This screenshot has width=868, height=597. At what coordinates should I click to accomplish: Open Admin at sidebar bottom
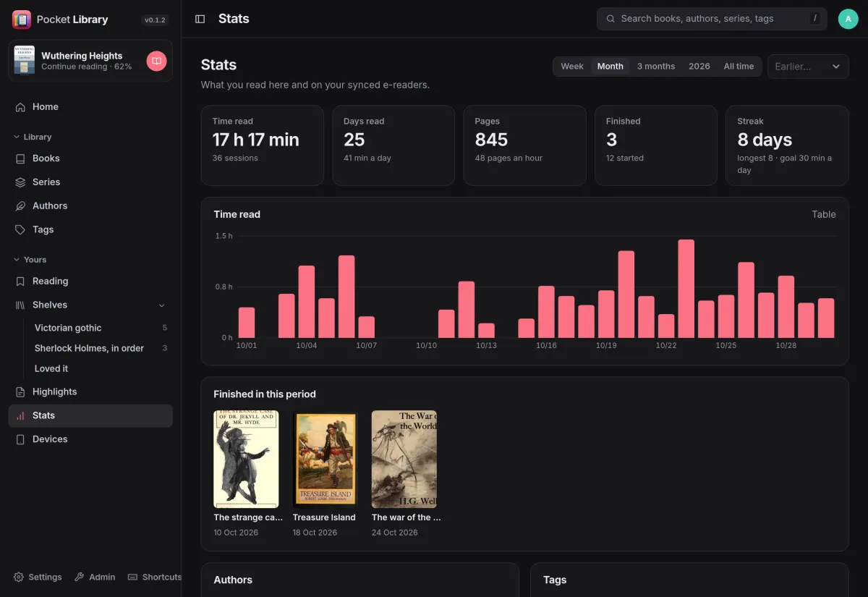(95, 577)
